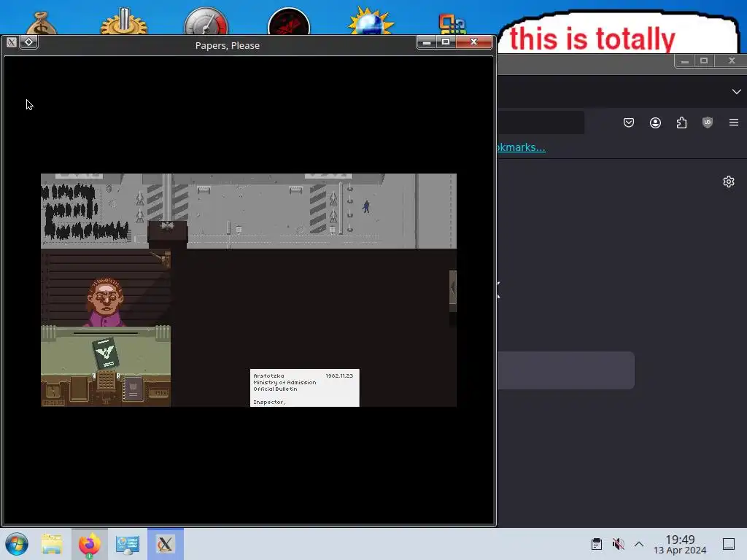Screen dimensions: 747x560
Task: Minimize the Firefox window
Action: (685, 61)
